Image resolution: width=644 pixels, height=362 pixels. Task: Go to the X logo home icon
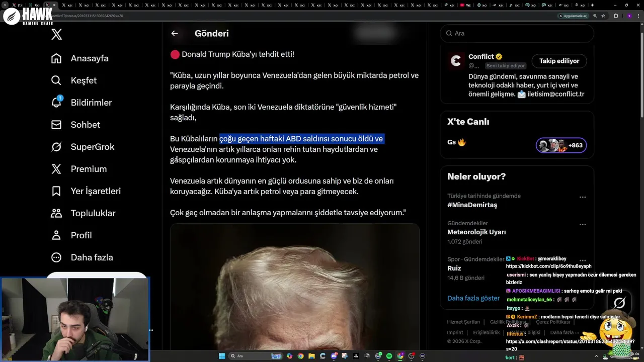coord(57,34)
